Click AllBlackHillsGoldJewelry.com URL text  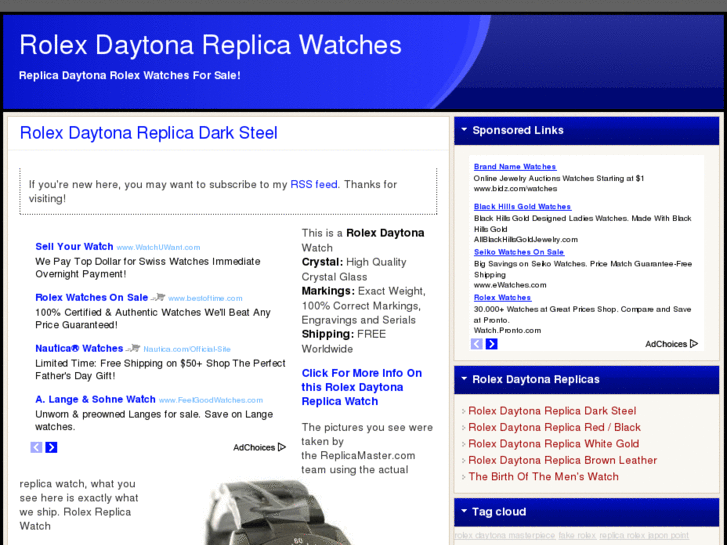click(526, 240)
